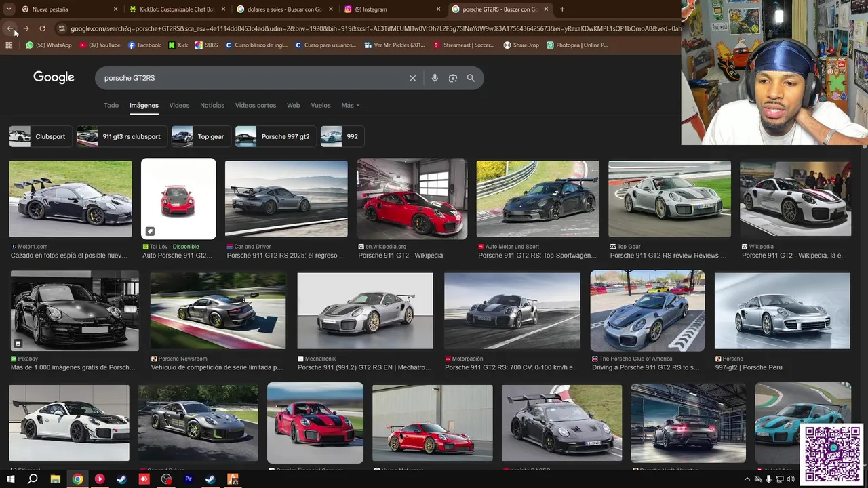The width and height of the screenshot is (868, 488).
Task: Clear the search query with X
Action: tap(412, 78)
